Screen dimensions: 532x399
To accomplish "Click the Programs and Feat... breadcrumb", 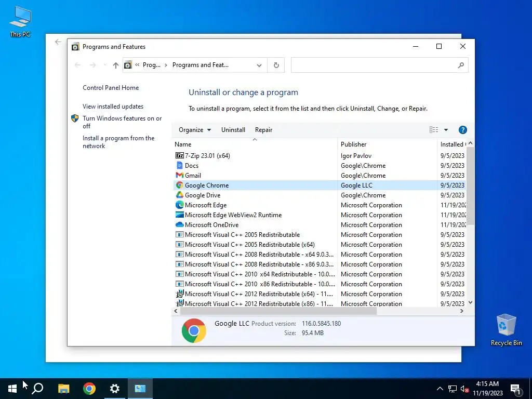I will (201, 65).
